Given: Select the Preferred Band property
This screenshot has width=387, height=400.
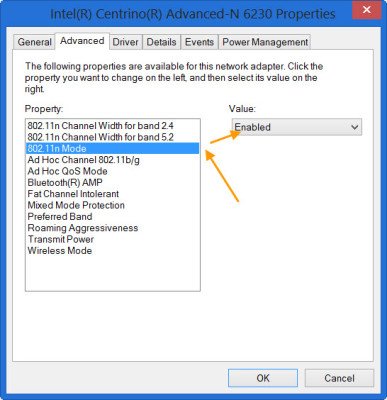Looking at the screenshot, I should (x=113, y=216).
